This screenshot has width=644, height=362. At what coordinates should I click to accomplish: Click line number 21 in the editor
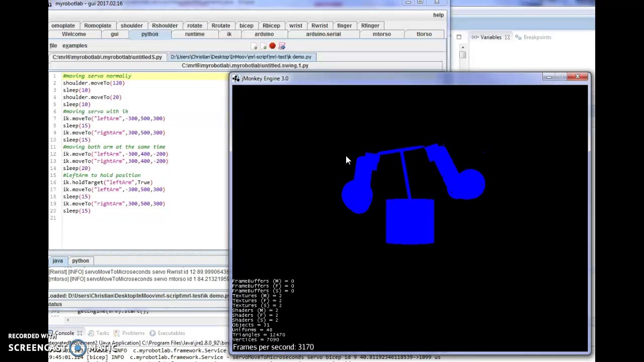click(53, 218)
